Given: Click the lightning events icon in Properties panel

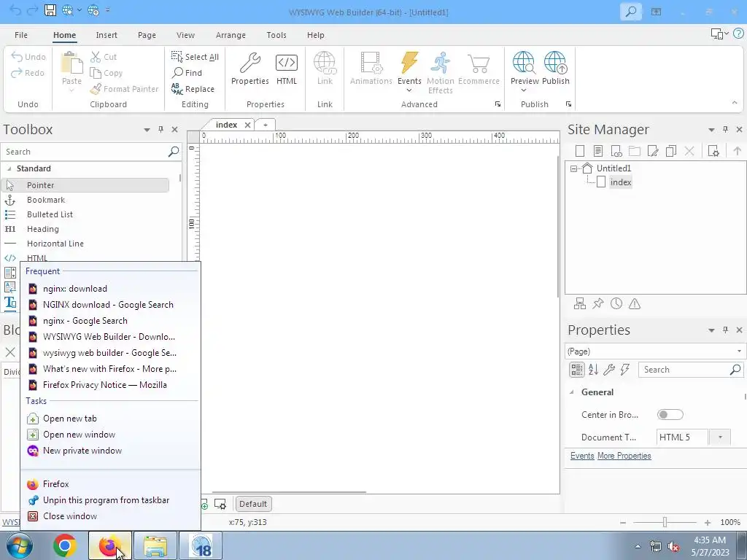Looking at the screenshot, I should click(625, 370).
